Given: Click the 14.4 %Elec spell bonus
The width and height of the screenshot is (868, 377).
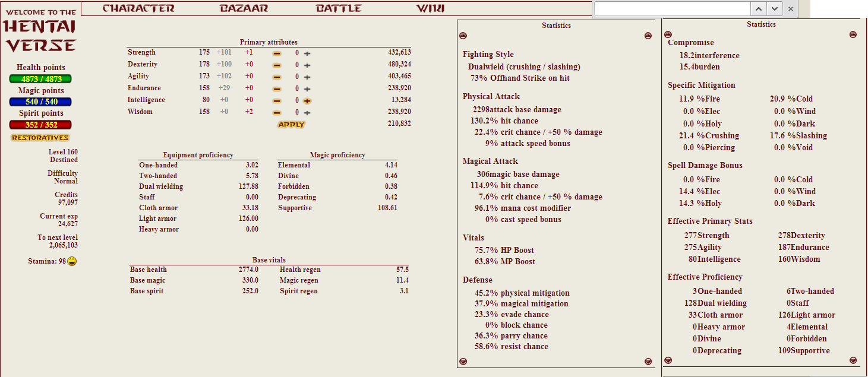Looking at the screenshot, I should (701, 191).
